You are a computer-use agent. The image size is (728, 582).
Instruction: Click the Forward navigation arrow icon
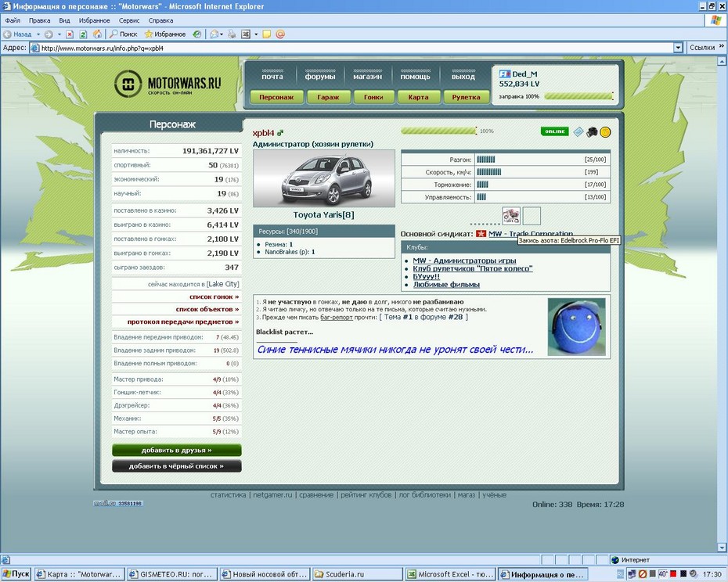[x=49, y=34]
